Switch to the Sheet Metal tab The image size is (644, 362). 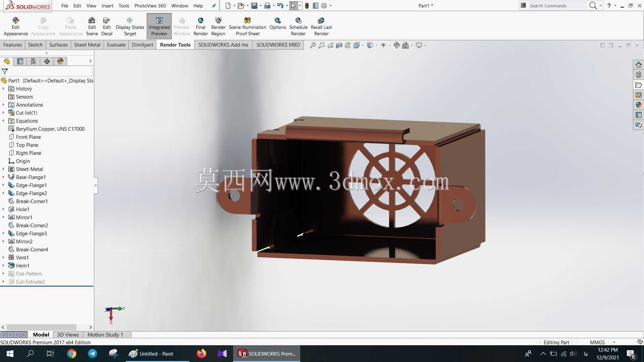pyautogui.click(x=87, y=45)
